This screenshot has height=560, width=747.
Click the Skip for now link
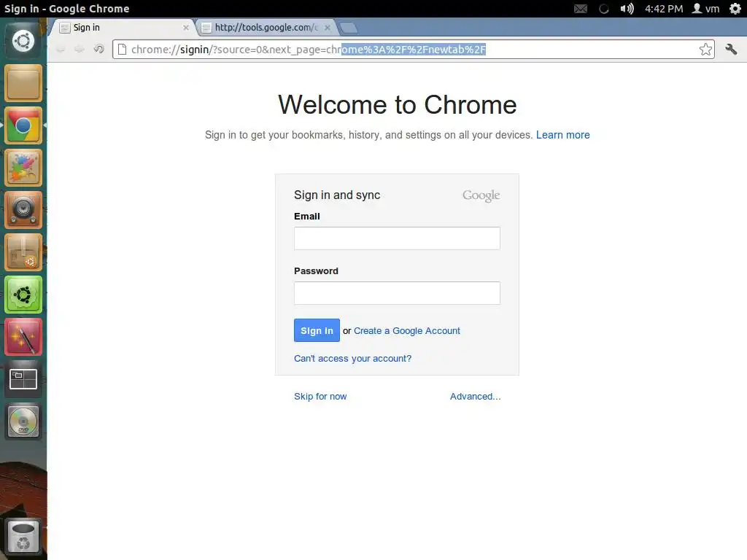tap(320, 396)
